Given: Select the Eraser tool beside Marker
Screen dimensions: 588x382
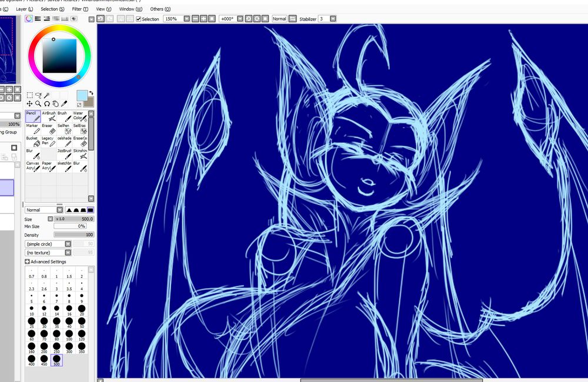Looking at the screenshot, I should coord(49,129).
